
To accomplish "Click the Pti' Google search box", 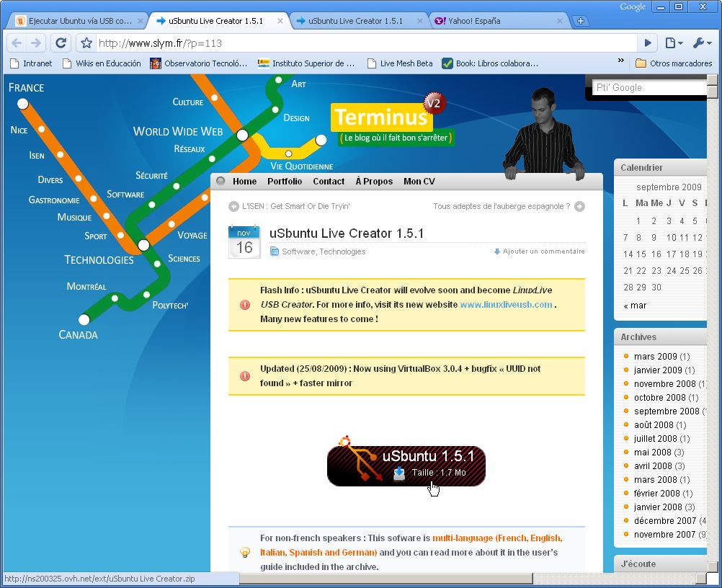I will pyautogui.click(x=649, y=87).
